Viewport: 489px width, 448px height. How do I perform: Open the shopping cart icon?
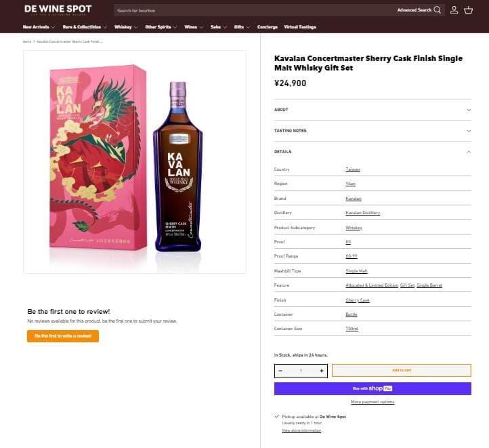coord(469,10)
